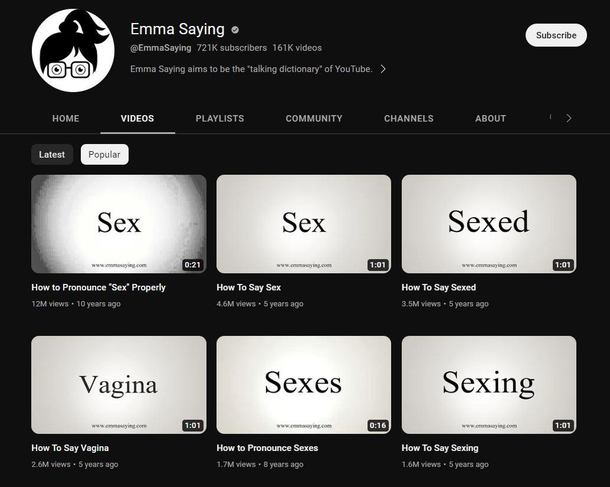Image resolution: width=610 pixels, height=487 pixels.
Task: Open the CHANNELS tab
Action: (x=408, y=119)
